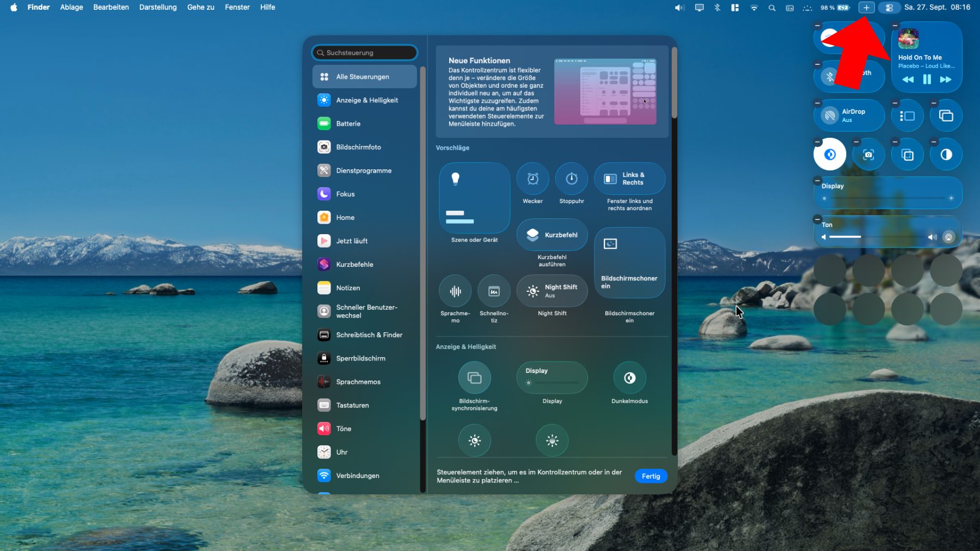Click the Stoppuhr stopwatch icon
The image size is (980, 551).
(x=571, y=179)
